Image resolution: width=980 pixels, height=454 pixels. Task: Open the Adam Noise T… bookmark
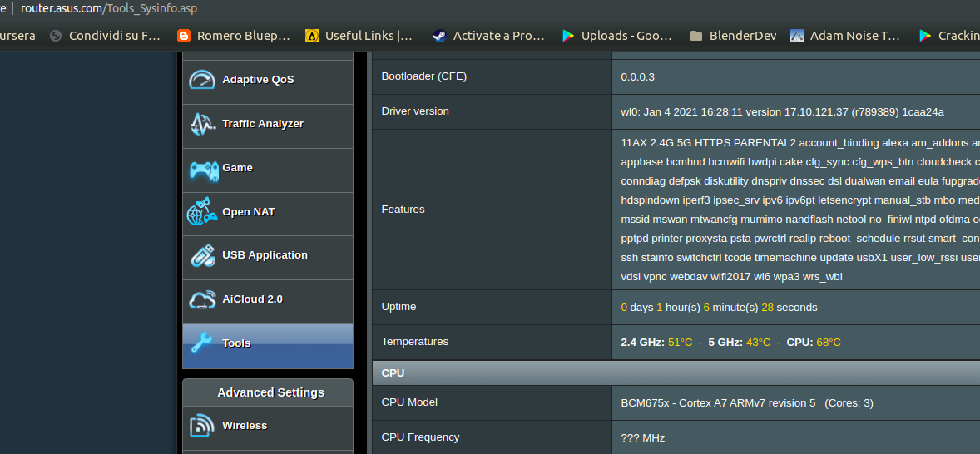845,36
